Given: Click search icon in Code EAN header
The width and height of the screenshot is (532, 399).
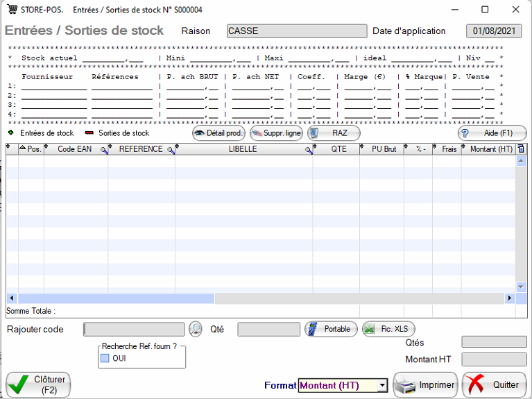Looking at the screenshot, I should (x=103, y=149).
